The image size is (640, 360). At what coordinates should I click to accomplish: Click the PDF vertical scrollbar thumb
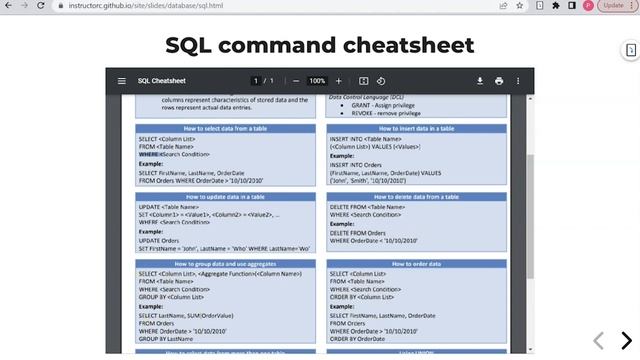pos(530,216)
